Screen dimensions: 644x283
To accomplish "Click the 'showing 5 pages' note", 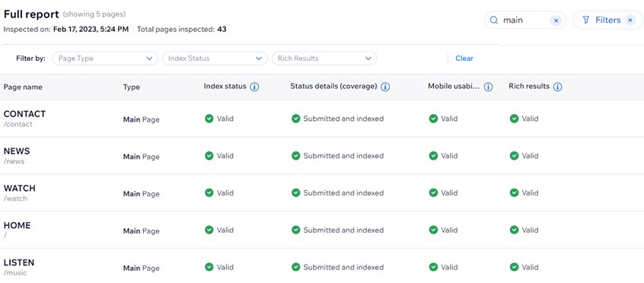I will (94, 14).
